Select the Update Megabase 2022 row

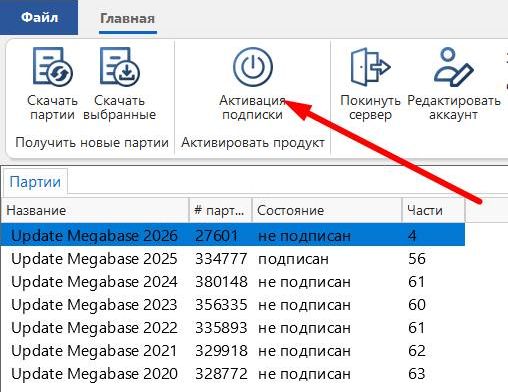[x=233, y=328]
